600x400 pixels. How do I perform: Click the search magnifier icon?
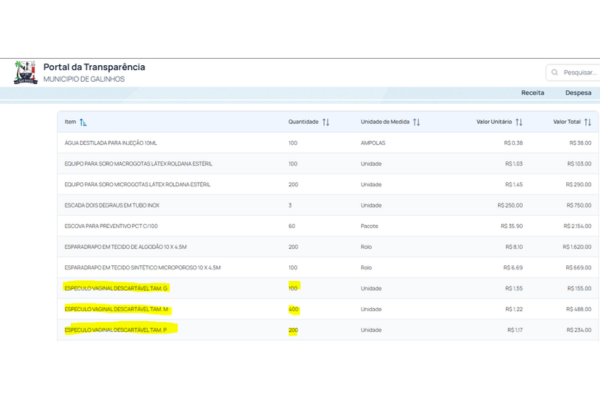coord(554,73)
